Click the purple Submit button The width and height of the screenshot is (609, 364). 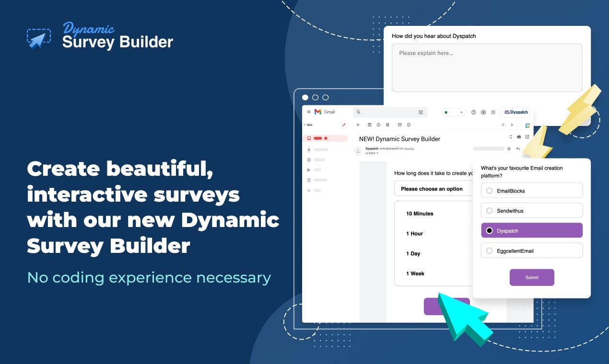coord(532,277)
